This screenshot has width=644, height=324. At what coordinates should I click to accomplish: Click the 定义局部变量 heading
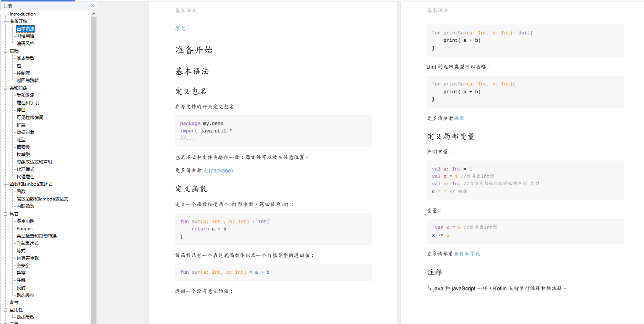coord(451,136)
